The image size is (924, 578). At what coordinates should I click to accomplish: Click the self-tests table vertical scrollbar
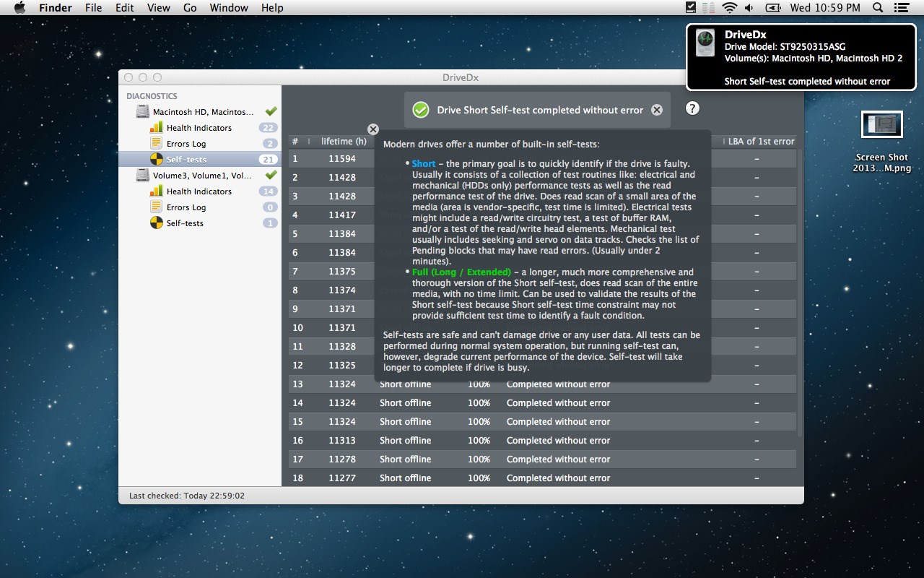coord(800,293)
